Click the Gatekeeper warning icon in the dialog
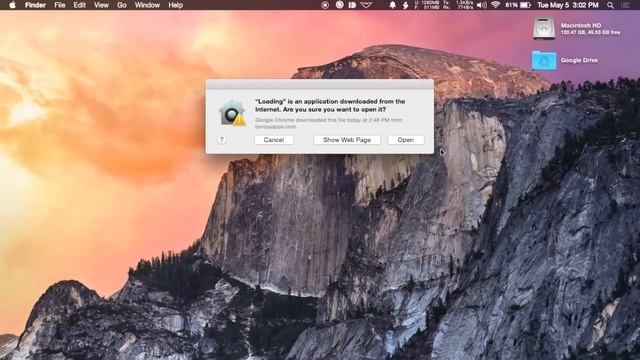Image resolution: width=640 pixels, height=360 pixels. 232,113
